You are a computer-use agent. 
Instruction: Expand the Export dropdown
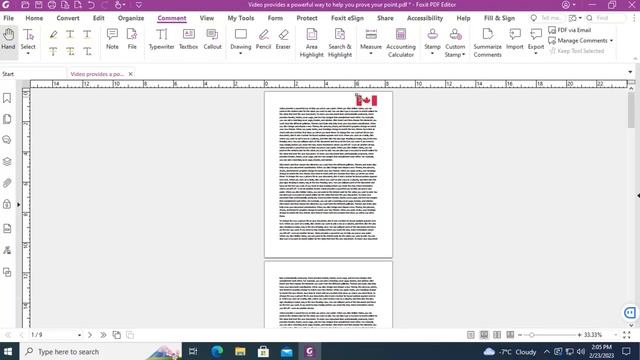coord(536,53)
